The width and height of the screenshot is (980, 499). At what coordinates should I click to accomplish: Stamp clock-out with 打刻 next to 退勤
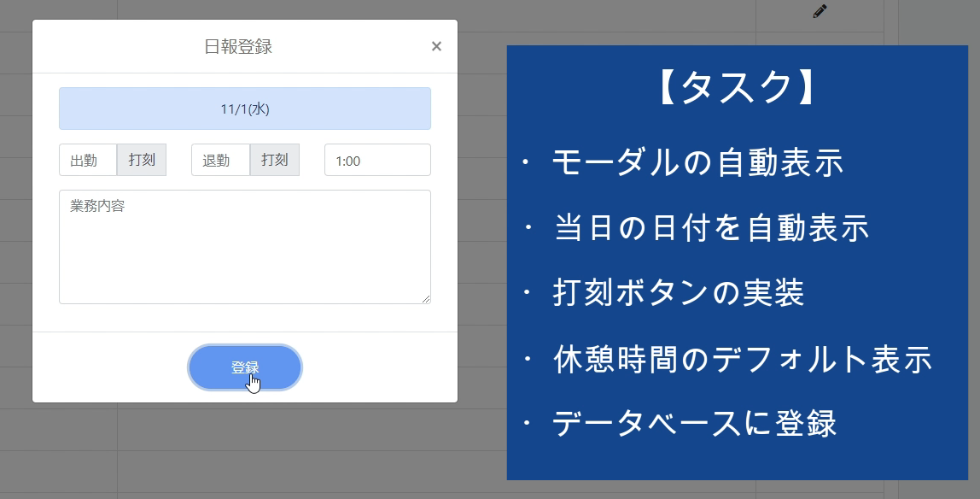(274, 160)
